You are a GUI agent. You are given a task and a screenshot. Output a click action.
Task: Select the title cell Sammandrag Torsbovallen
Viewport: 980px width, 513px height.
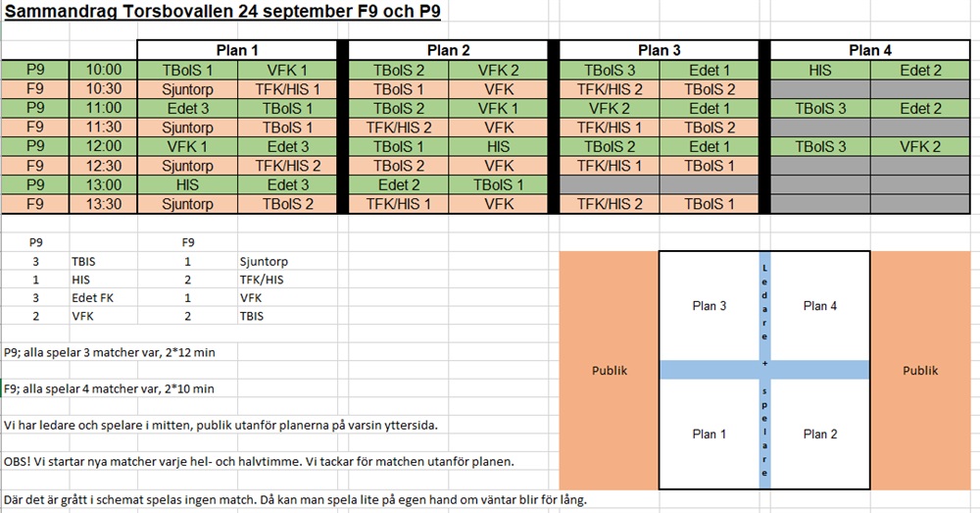point(222,11)
